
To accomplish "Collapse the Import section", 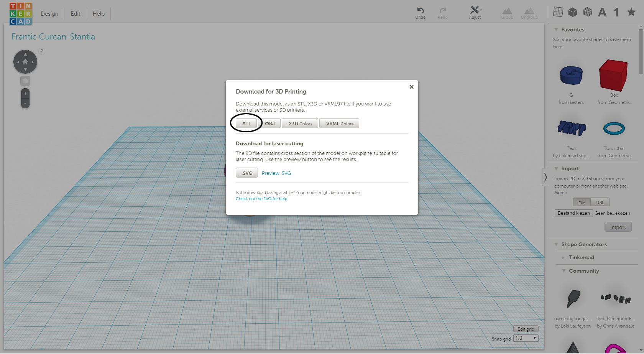I will tap(556, 168).
